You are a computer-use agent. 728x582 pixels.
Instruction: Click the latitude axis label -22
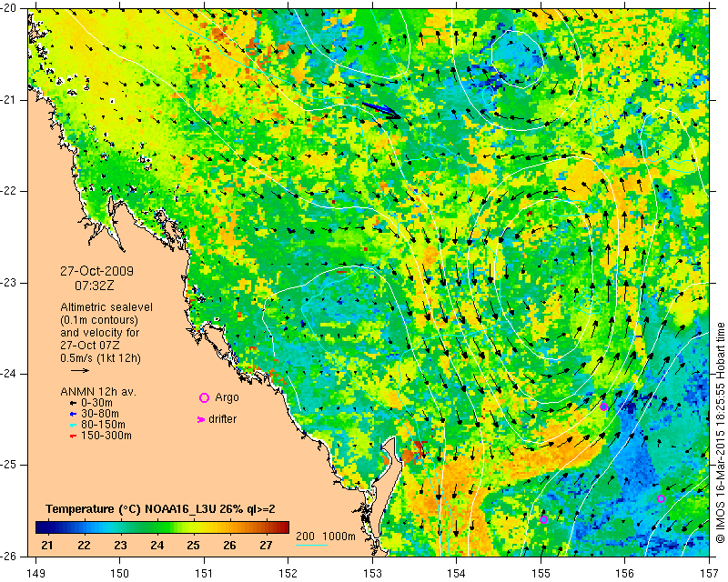click(8, 191)
